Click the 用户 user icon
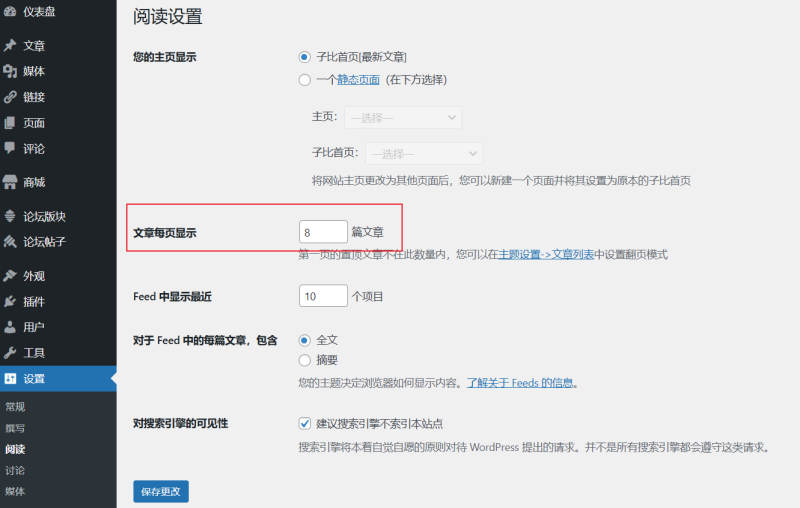 coord(10,327)
